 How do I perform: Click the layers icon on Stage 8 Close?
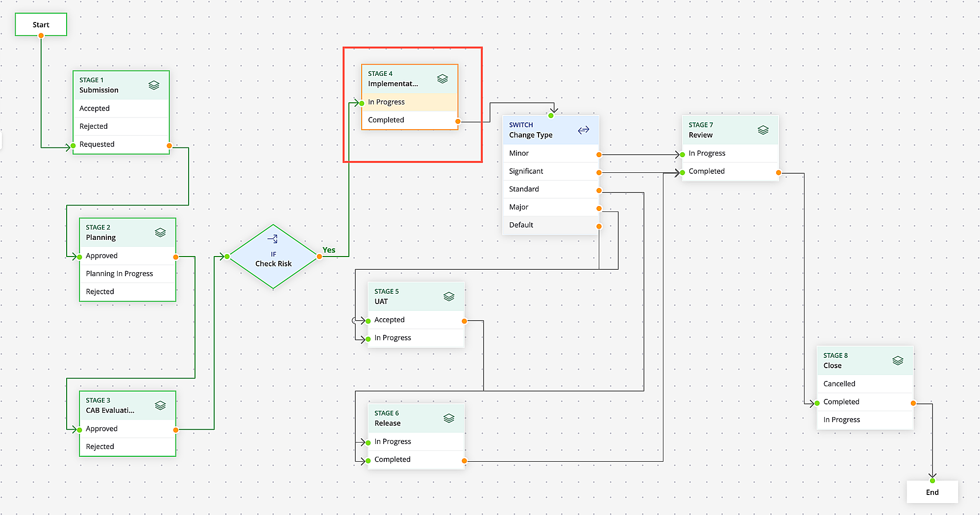pos(898,360)
